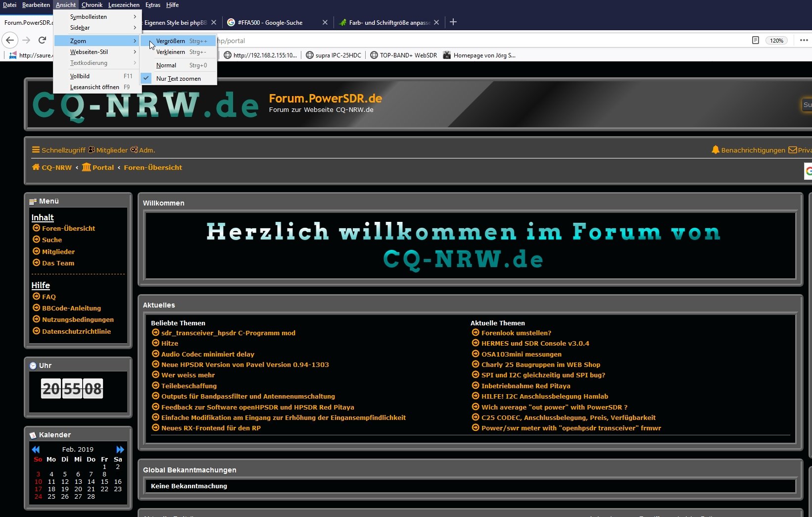Open the 'BBCode-Anleitung' help link
The image size is (812, 517).
click(x=71, y=308)
